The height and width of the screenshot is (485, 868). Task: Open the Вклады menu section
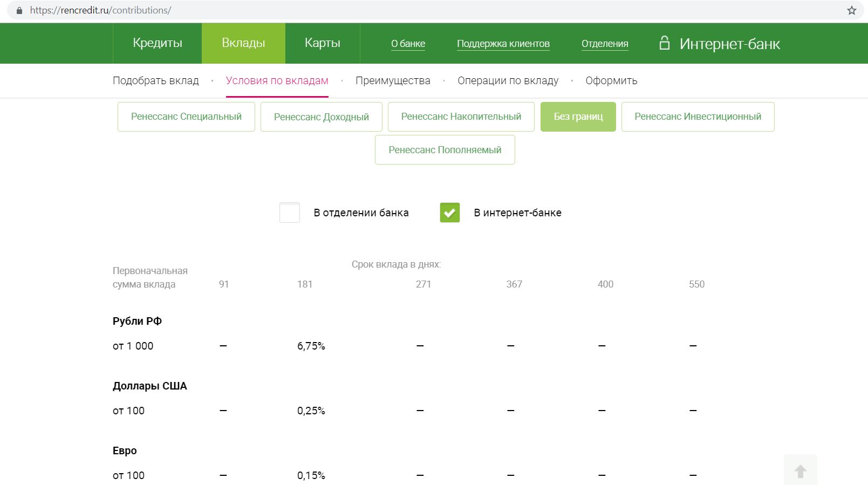click(x=243, y=43)
